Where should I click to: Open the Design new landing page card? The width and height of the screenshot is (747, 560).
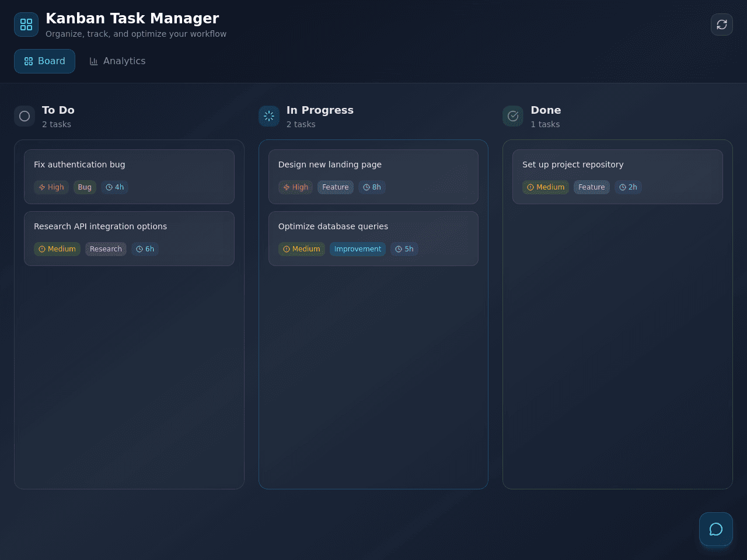(373, 177)
